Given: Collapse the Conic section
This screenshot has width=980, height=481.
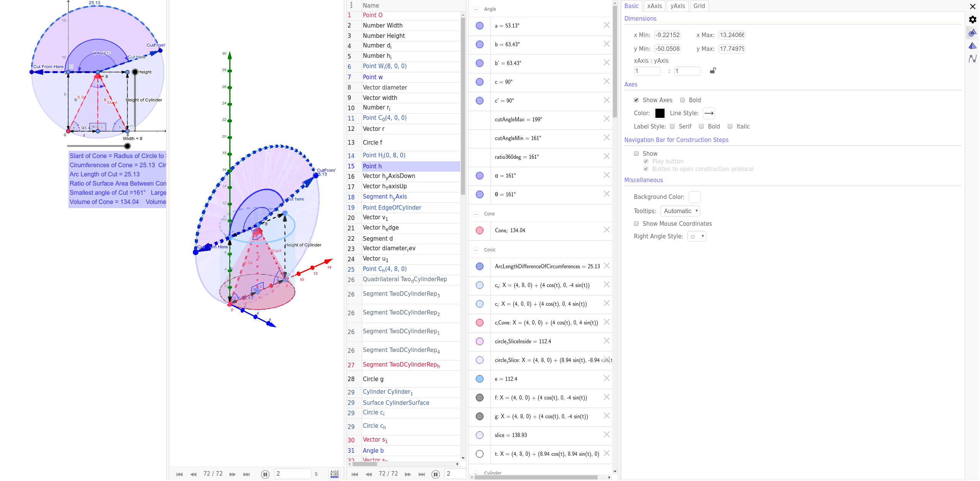Looking at the screenshot, I should pos(476,250).
